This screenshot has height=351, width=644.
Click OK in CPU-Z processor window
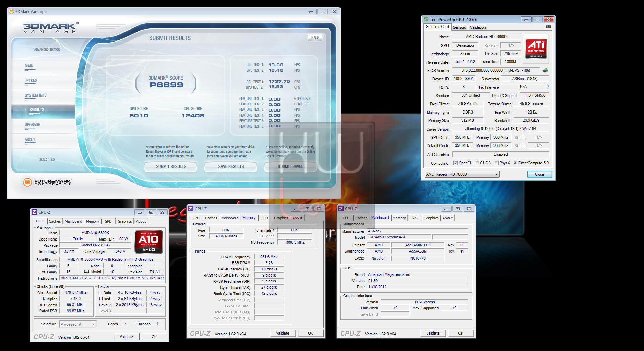(154, 337)
